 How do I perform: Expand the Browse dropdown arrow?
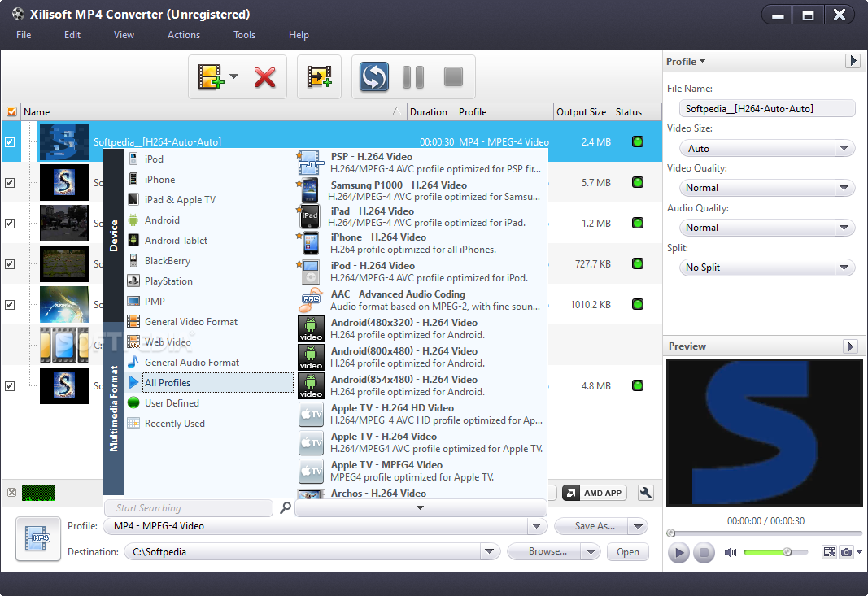click(591, 552)
